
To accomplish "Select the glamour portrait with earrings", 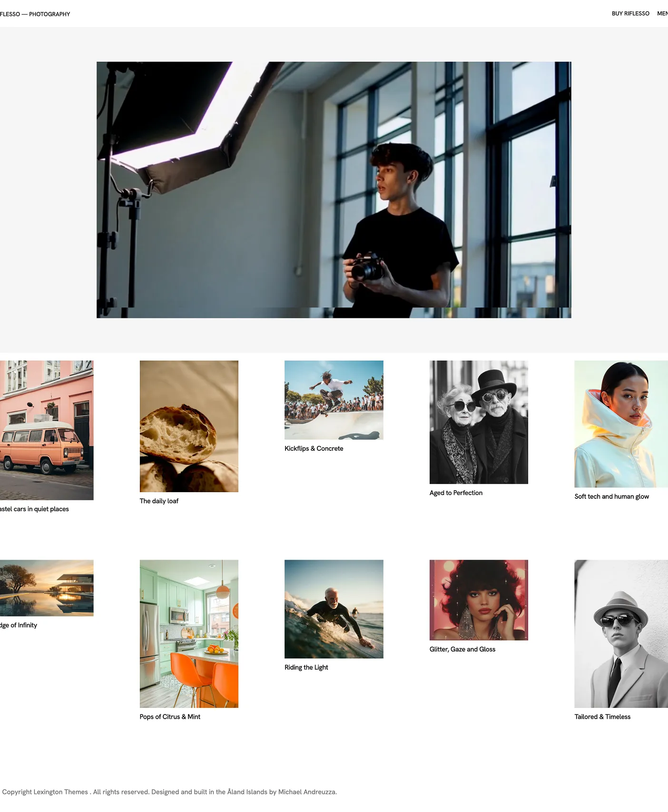I will click(x=479, y=600).
